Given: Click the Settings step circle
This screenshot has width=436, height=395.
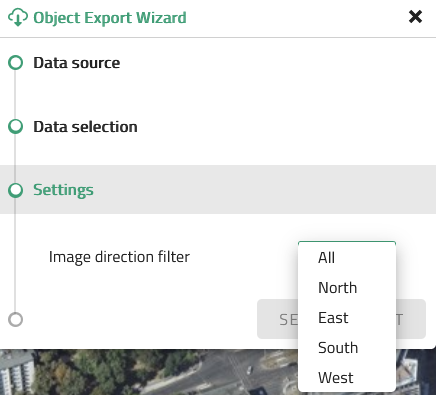Looking at the screenshot, I should [15, 190].
